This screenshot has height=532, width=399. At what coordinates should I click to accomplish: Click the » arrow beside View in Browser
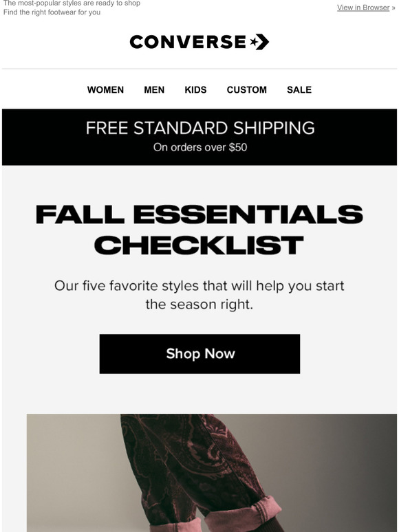393,8
